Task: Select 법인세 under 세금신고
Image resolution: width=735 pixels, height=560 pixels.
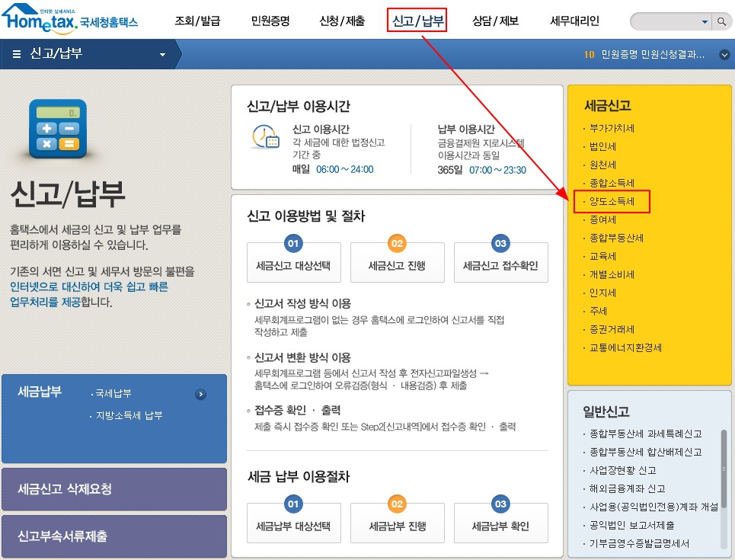Action: 602,147
